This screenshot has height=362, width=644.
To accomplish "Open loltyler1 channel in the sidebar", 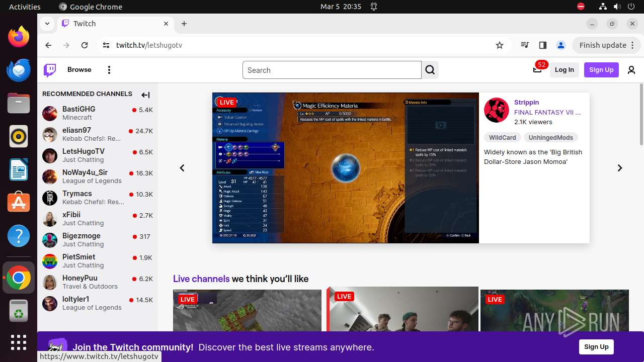I will (98, 303).
